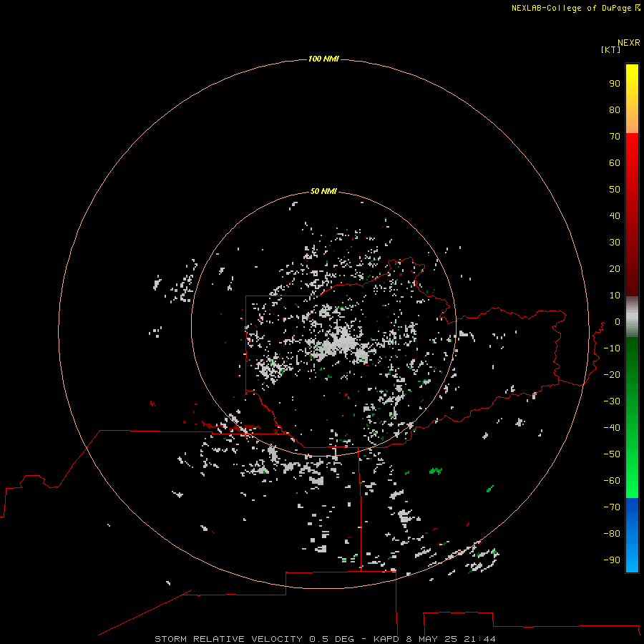Image resolution: width=644 pixels, height=644 pixels.
Task: Click the yellow top segment of color bar
Action: click(632, 99)
